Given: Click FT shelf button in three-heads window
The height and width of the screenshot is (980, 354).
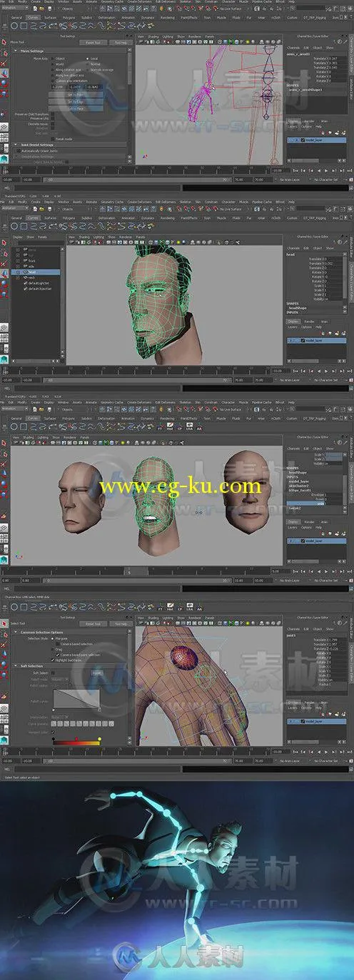Looking at the screenshot, I should point(160,428).
